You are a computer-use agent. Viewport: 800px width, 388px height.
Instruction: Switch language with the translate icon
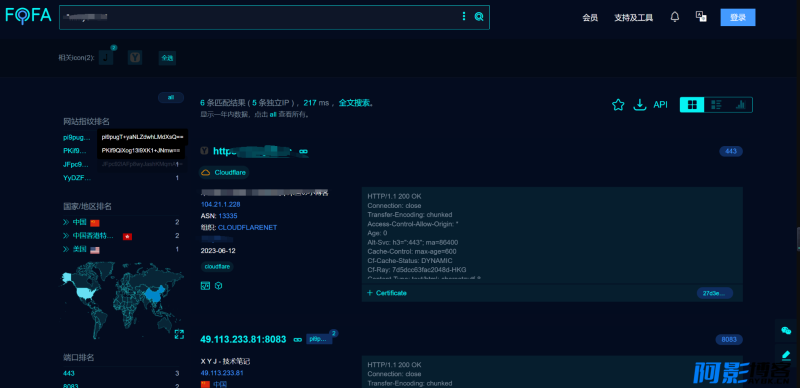tap(701, 17)
